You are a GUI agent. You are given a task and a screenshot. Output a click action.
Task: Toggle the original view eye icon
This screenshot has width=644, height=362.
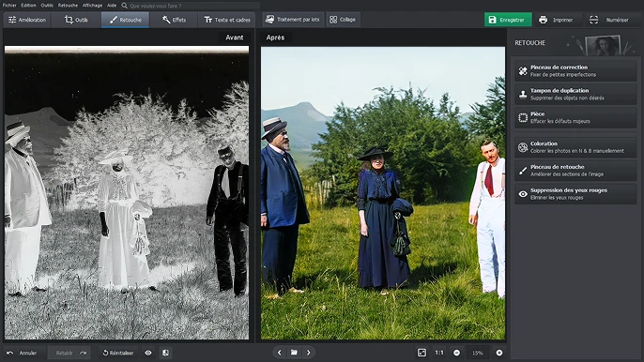(x=148, y=353)
